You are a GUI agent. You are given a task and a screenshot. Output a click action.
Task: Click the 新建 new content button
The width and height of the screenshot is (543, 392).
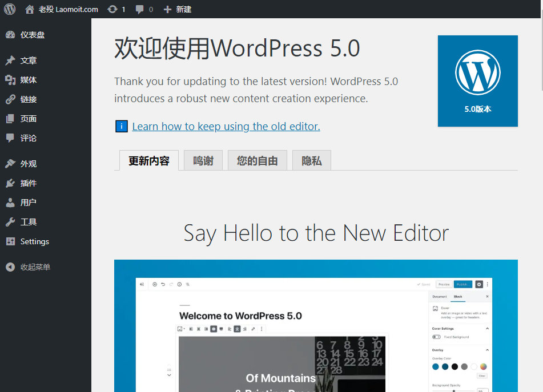(x=178, y=9)
